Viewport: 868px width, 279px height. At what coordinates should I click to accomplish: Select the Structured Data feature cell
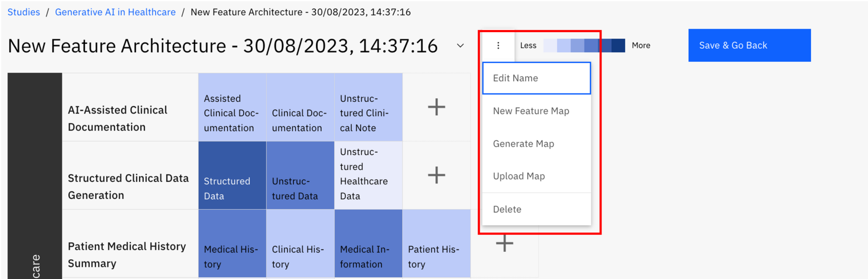[232, 175]
